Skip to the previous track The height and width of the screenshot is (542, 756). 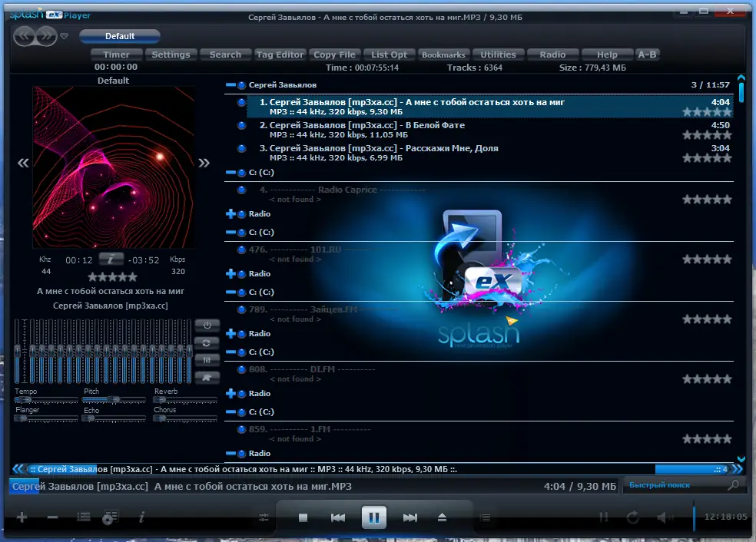pos(338,517)
